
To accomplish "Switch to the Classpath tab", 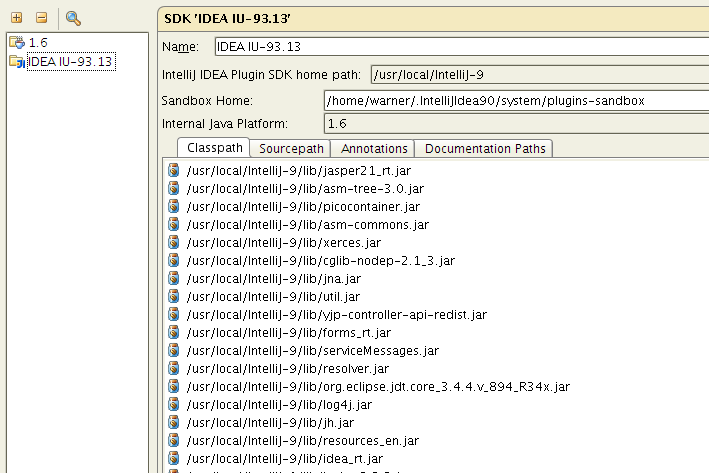I will tap(214, 148).
